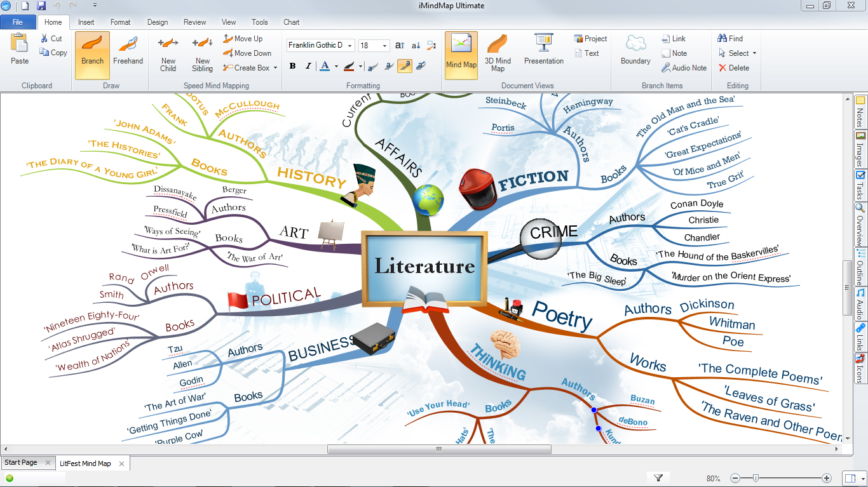
Task: Select the 'Poetry' branch label
Action: click(562, 316)
